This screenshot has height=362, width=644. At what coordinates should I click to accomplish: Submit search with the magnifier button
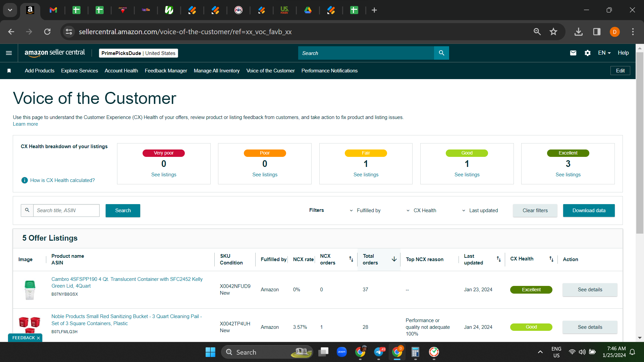click(441, 53)
